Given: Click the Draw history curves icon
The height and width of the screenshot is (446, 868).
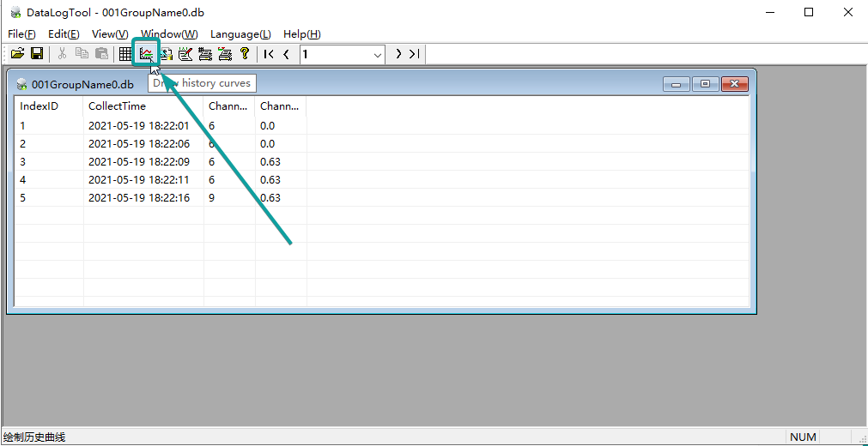Looking at the screenshot, I should [146, 54].
